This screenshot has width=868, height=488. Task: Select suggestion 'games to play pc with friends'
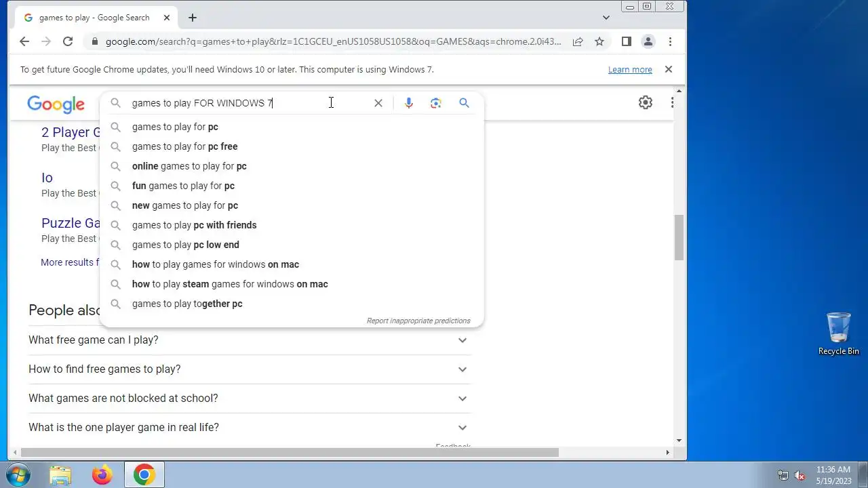pos(292,225)
